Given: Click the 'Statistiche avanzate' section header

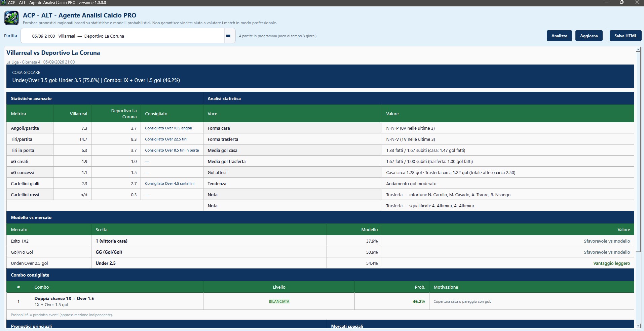Looking at the screenshot, I should [x=31, y=98].
